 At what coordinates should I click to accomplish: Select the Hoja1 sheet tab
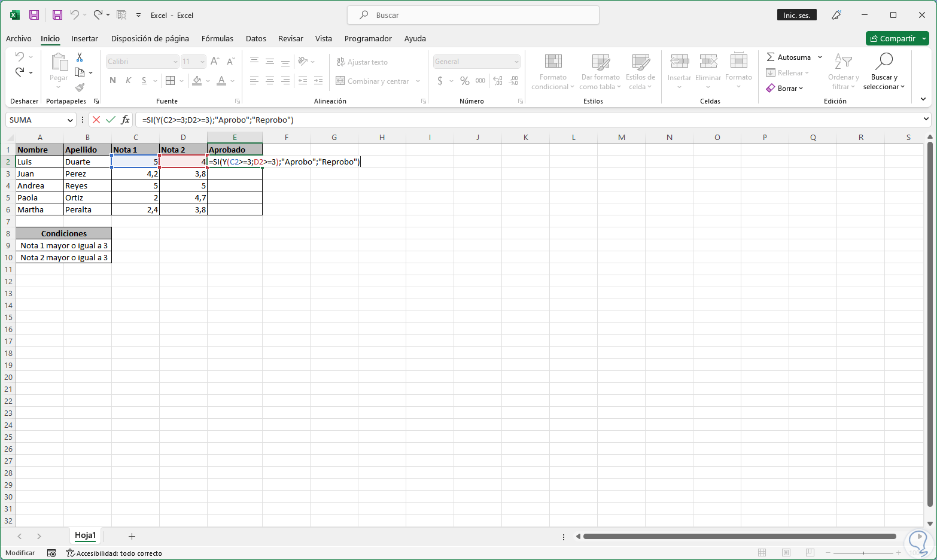coord(85,535)
